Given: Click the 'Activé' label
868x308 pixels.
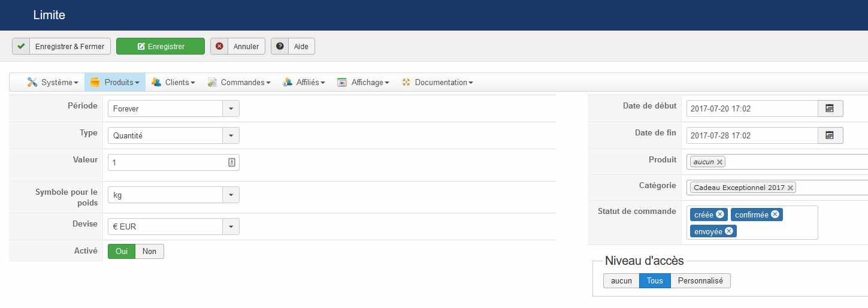Looking at the screenshot, I should (x=84, y=251).
